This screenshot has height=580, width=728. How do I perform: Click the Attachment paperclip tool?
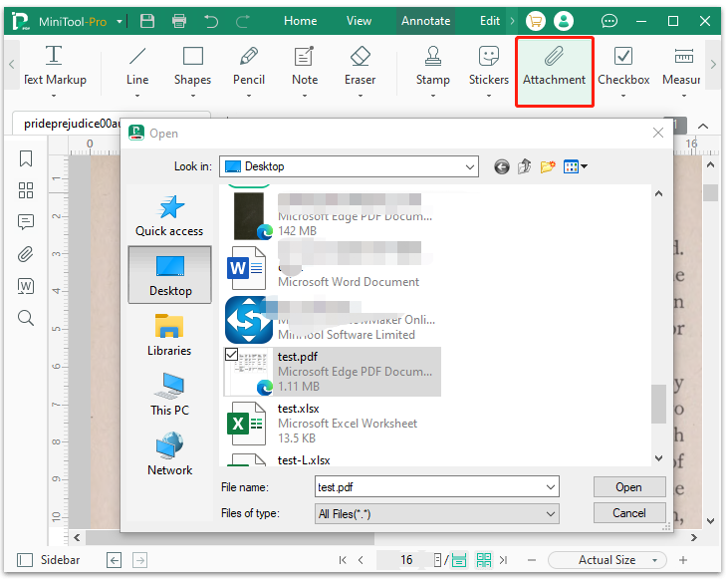coord(555,71)
